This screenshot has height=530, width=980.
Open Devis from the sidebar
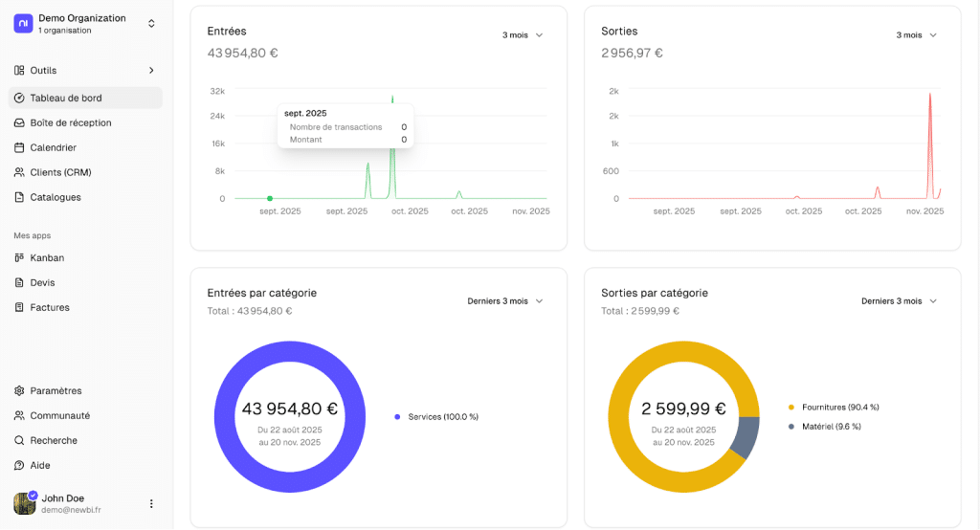[x=42, y=282]
